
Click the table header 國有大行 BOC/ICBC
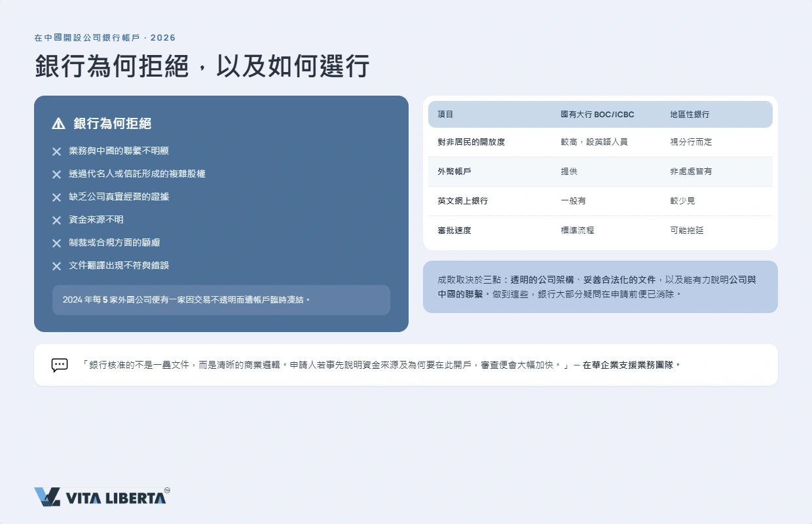coord(597,115)
